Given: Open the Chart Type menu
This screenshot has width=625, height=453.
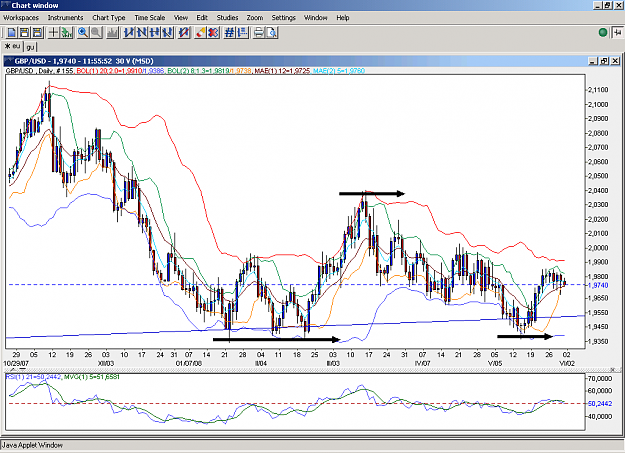Looking at the screenshot, I should (109, 18).
